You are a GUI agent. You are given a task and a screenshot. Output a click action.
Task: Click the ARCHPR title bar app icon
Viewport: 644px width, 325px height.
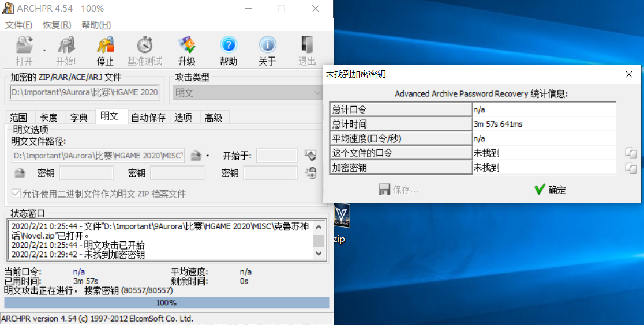click(8, 8)
